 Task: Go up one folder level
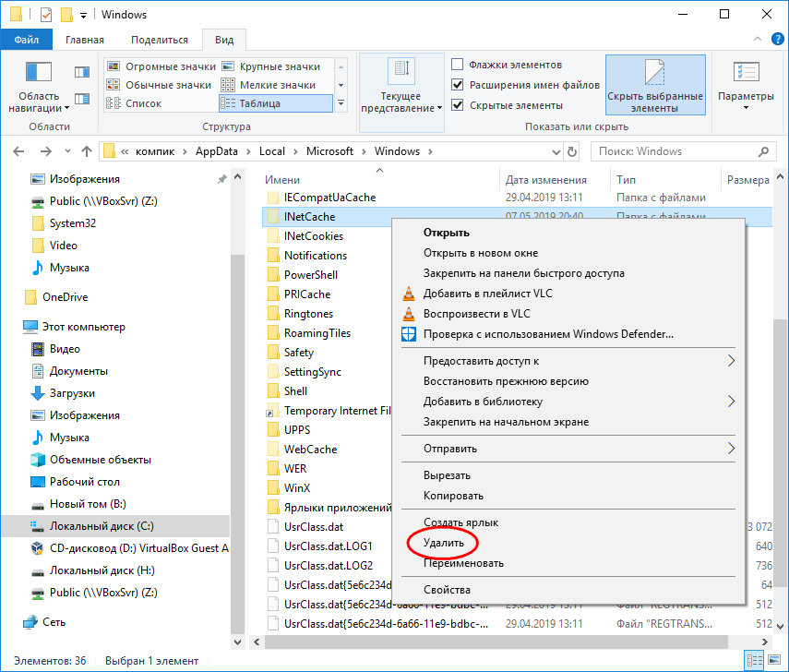(87, 151)
